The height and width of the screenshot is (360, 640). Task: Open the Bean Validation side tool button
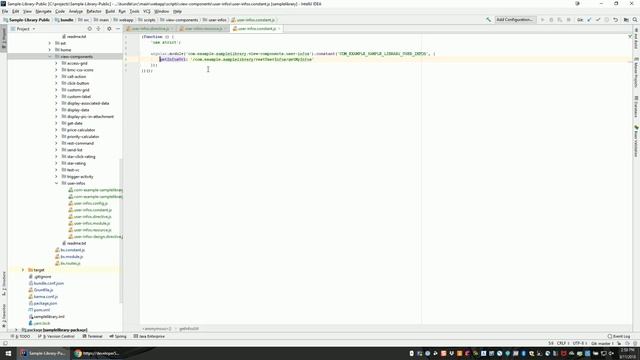click(636, 141)
